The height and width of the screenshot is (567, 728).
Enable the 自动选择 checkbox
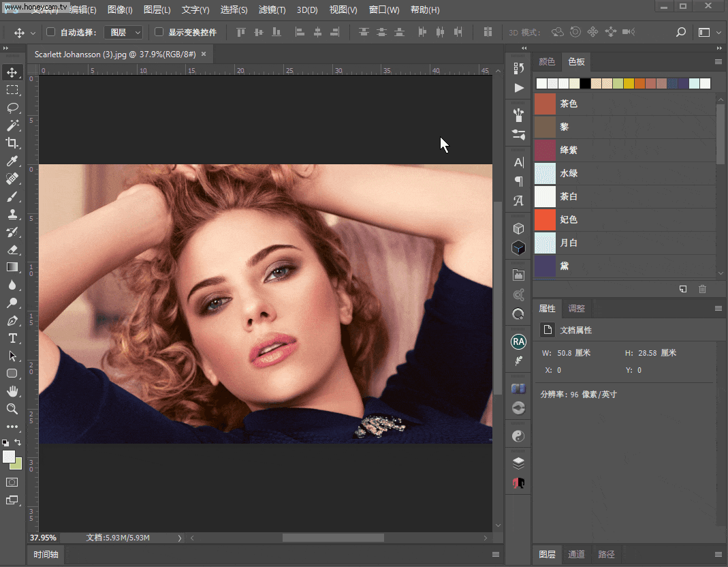pos(51,32)
